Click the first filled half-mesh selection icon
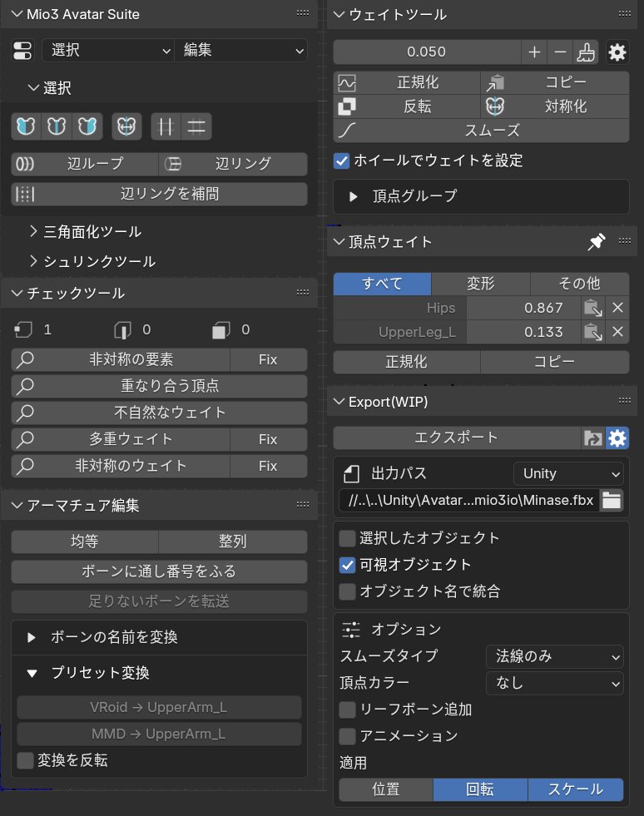The image size is (644, 816). tap(26, 126)
